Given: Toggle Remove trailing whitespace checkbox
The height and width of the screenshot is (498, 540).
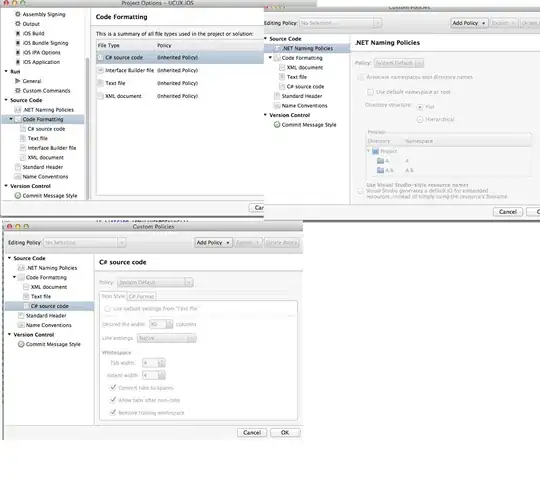Looking at the screenshot, I should (113, 412).
